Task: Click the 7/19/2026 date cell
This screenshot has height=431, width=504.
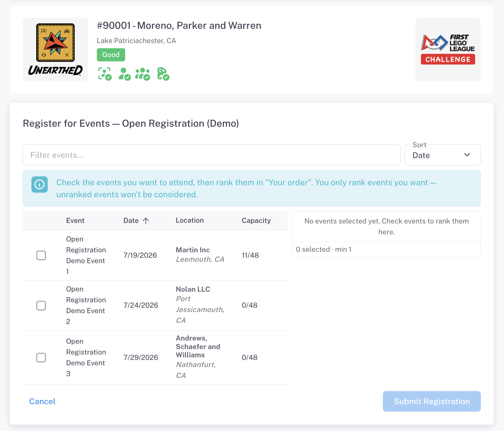Action: click(x=140, y=255)
